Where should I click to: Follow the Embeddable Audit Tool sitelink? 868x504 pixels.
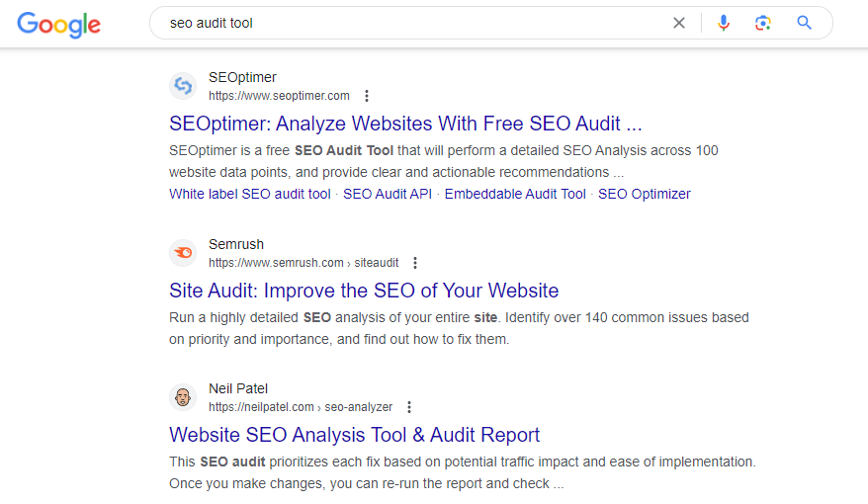point(515,194)
